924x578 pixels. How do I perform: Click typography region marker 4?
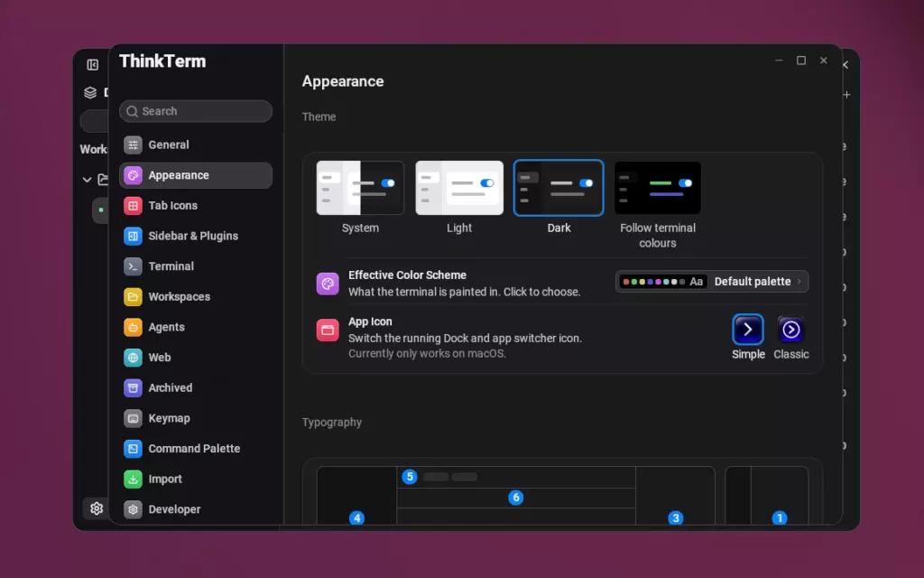coord(356,517)
